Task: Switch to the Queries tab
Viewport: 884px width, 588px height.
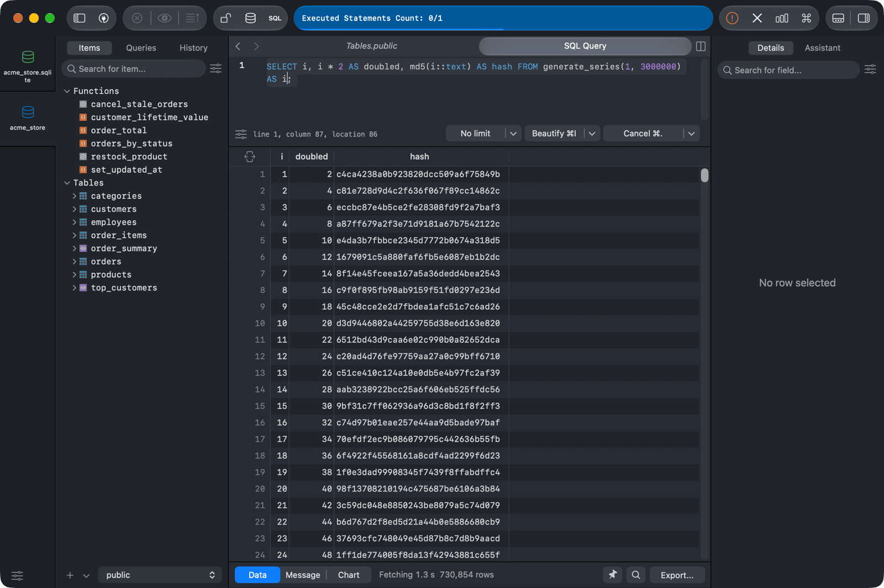Action: click(x=141, y=48)
